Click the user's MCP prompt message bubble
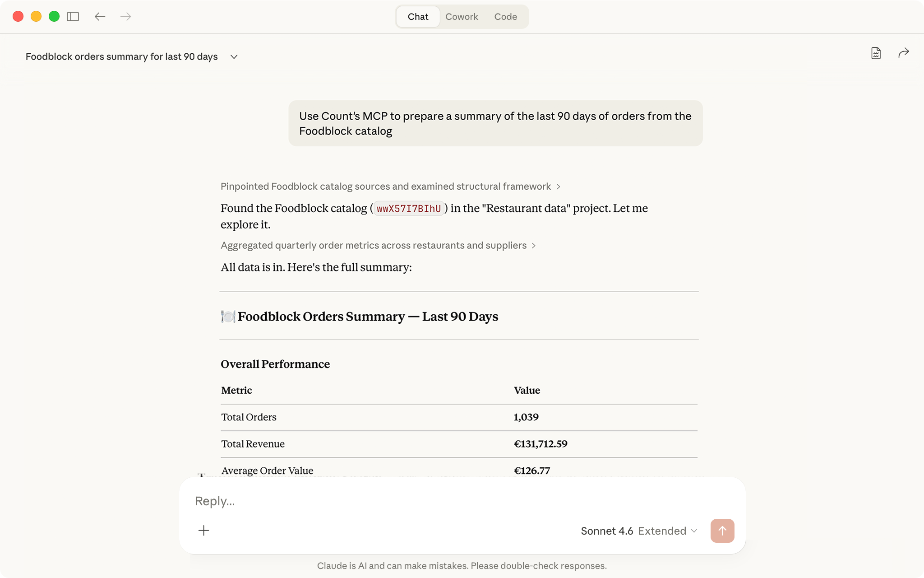This screenshot has width=924, height=578. pyautogui.click(x=495, y=123)
